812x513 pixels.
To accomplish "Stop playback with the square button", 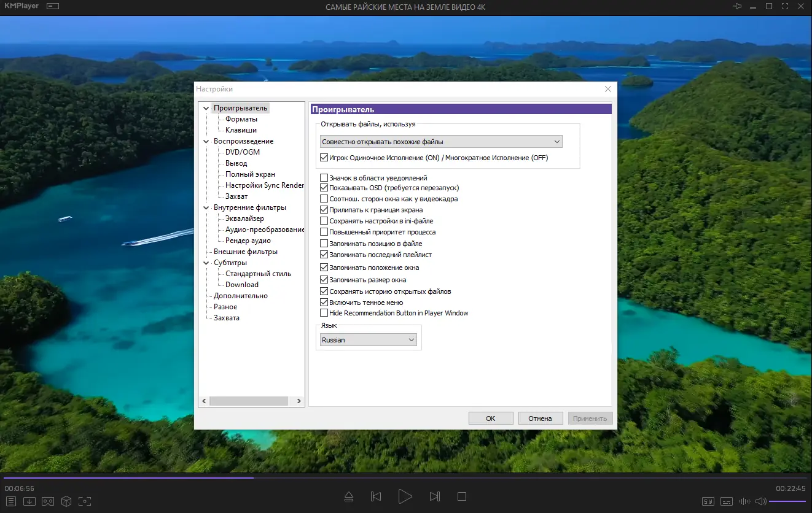I will point(463,496).
